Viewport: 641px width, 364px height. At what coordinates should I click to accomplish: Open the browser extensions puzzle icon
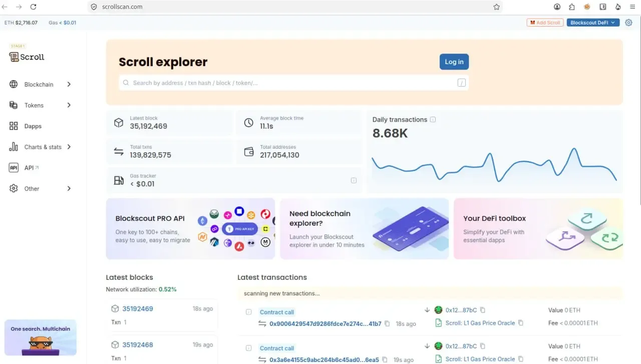[x=572, y=7]
